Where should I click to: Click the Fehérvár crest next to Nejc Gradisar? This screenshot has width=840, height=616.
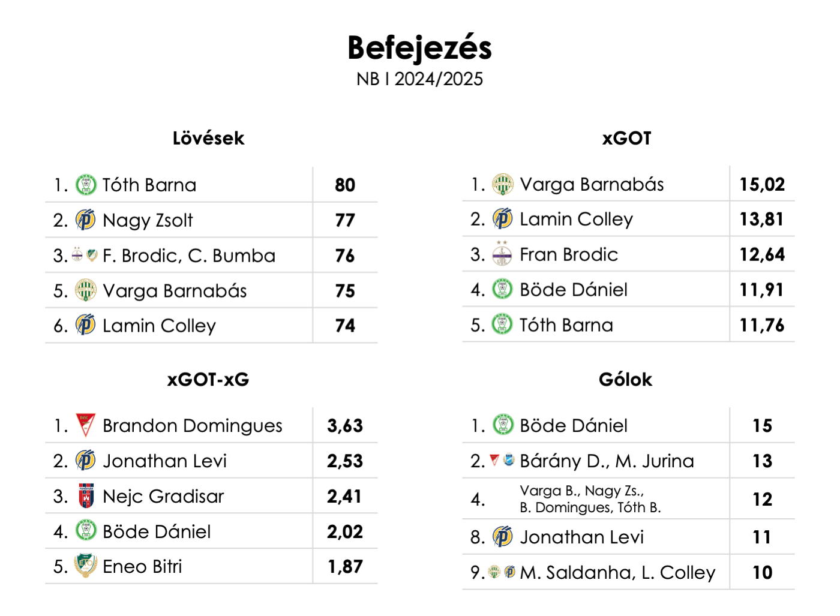pos(86,496)
